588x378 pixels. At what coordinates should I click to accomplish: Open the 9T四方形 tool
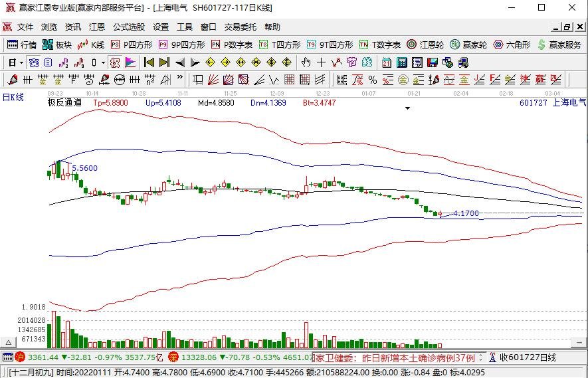click(x=330, y=45)
